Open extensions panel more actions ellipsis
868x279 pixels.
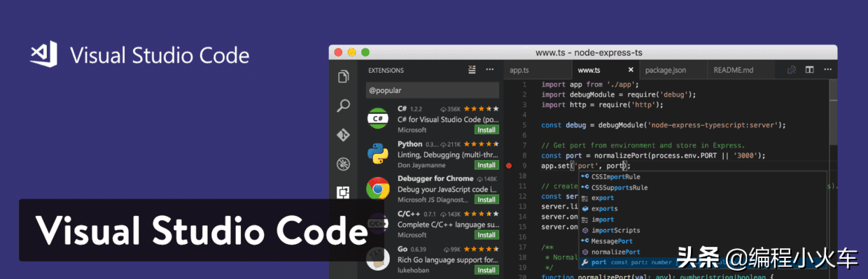click(490, 70)
